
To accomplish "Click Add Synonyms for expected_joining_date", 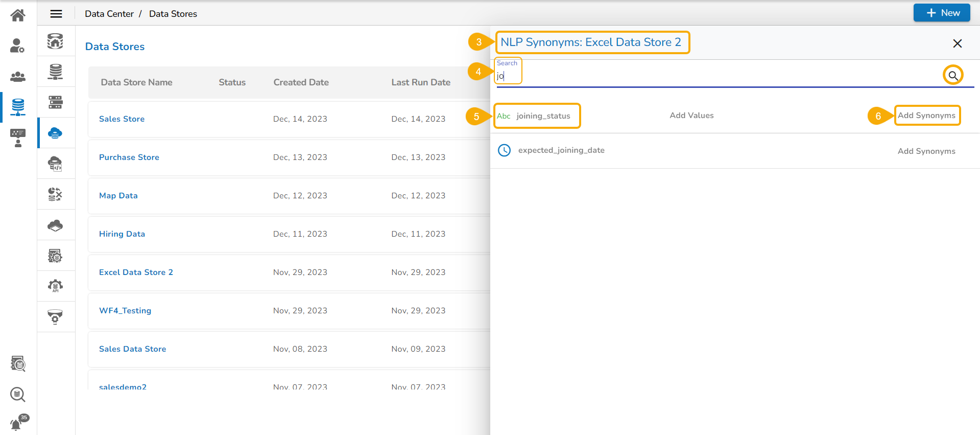I will pyautogui.click(x=926, y=151).
